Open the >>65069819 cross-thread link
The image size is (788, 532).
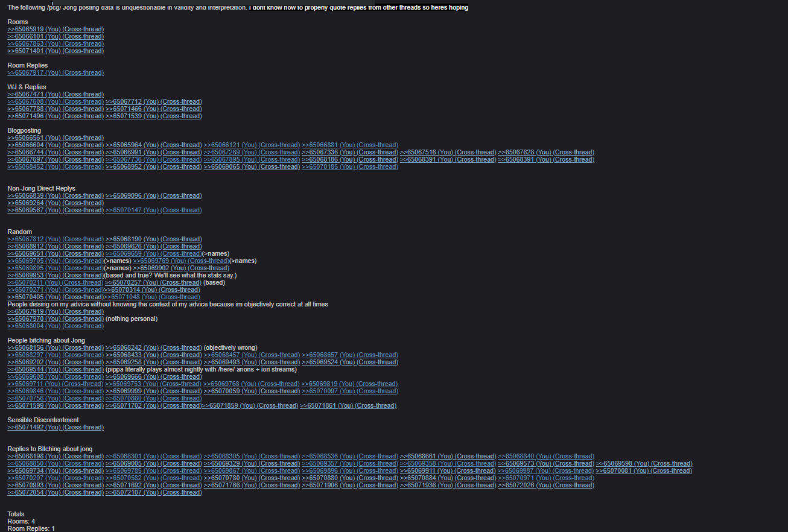pos(350,384)
